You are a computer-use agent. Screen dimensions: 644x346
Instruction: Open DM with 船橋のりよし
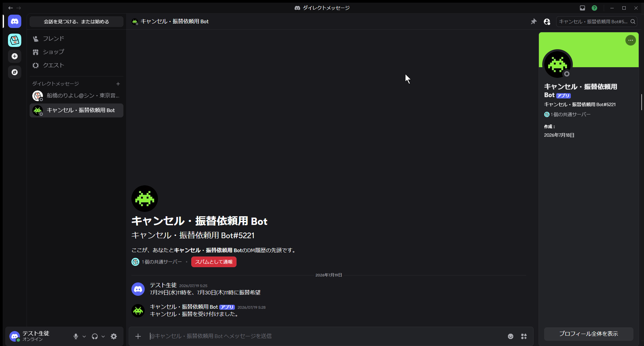point(77,96)
